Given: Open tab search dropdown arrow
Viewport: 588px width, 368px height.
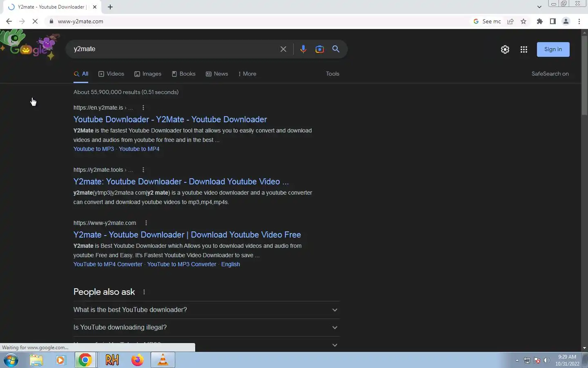Looking at the screenshot, I should click(x=539, y=7).
